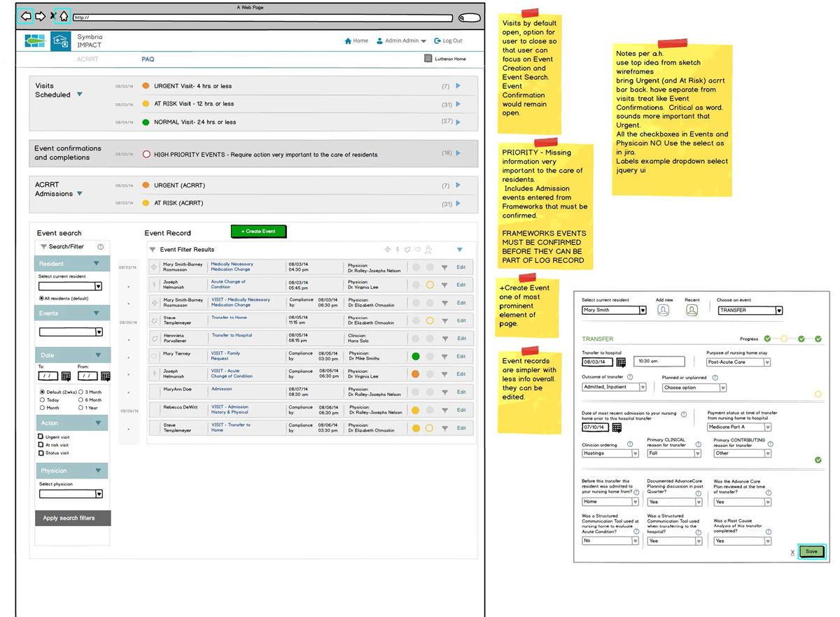Open calendar picker for Transfer to hospital date

point(620,362)
